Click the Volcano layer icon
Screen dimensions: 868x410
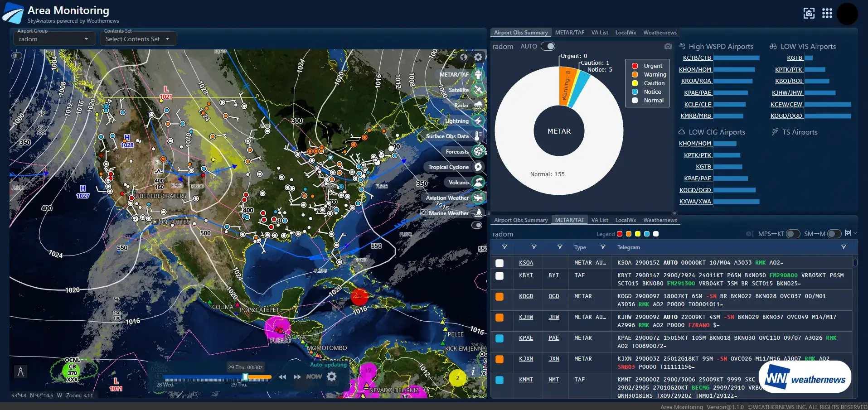click(x=478, y=183)
